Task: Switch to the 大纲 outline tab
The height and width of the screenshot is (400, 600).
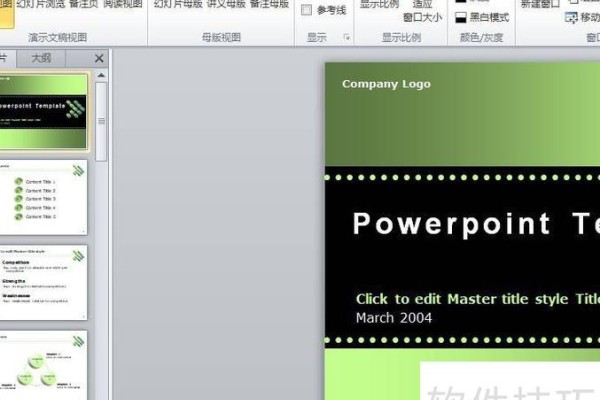Action: (41, 58)
